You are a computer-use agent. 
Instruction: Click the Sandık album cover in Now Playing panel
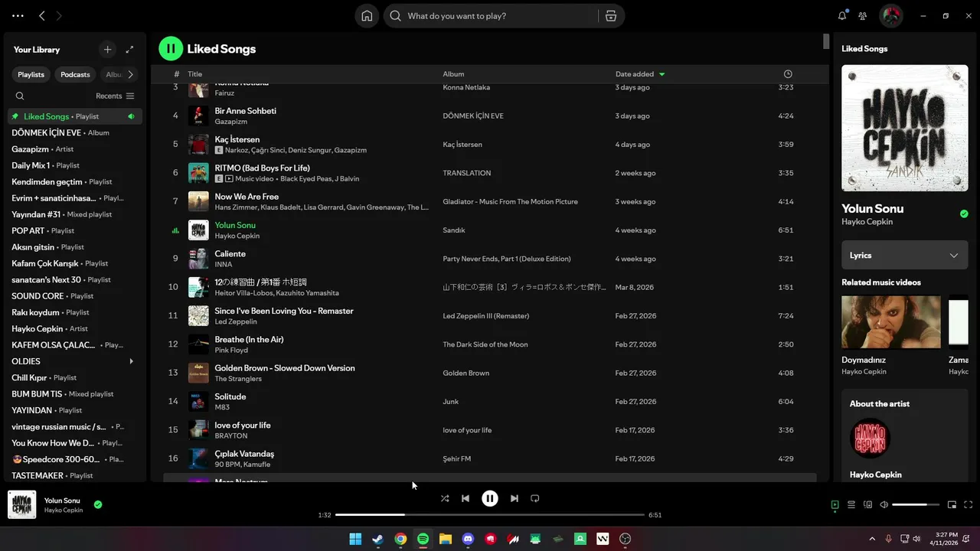[905, 128]
